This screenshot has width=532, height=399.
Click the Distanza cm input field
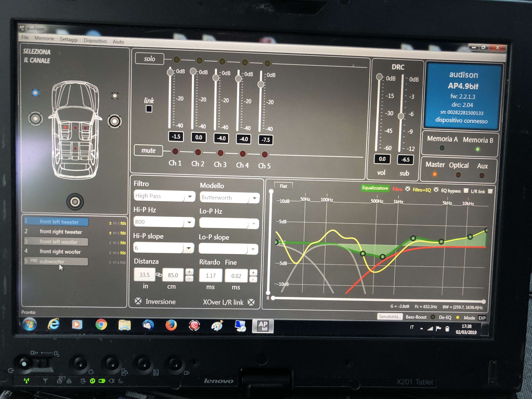click(173, 275)
